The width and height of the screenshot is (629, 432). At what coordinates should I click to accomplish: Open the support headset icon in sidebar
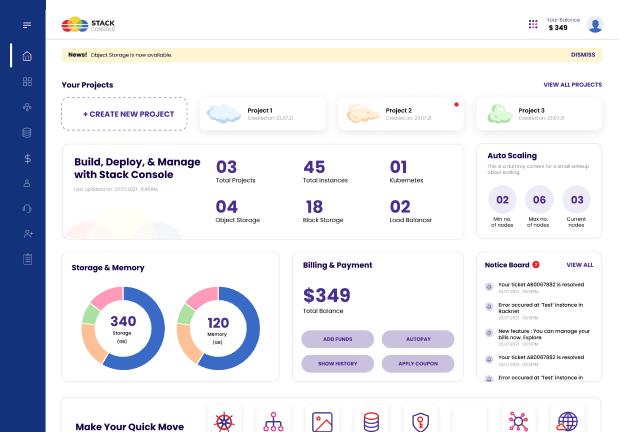click(x=27, y=208)
